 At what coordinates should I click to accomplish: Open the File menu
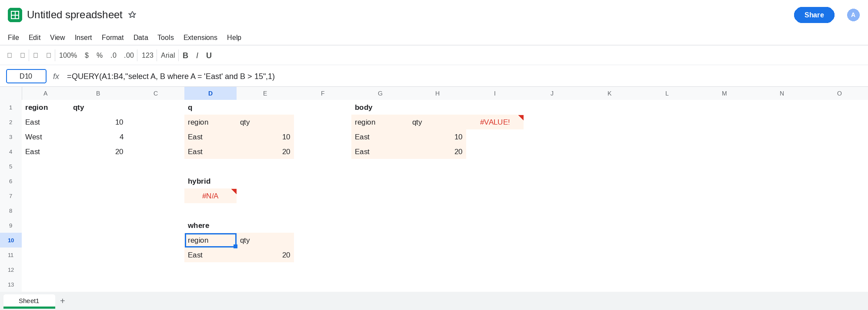[x=13, y=38]
